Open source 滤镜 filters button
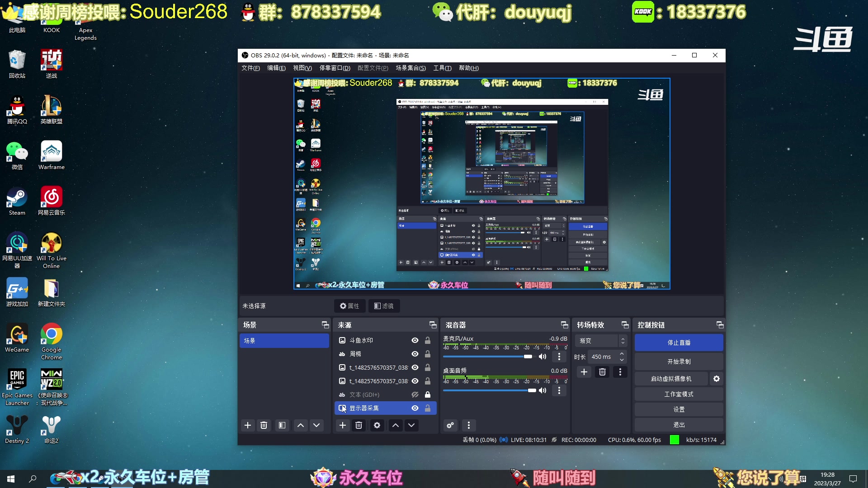 point(384,306)
